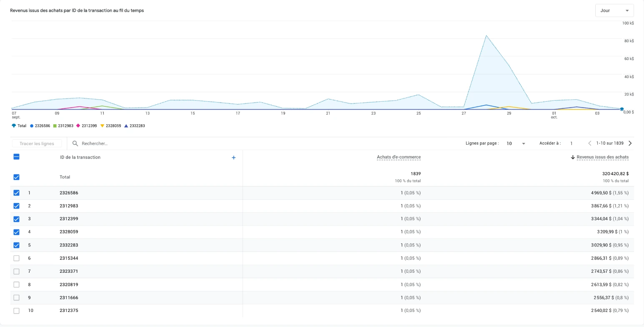This screenshot has height=327, width=644.
Task: Click the 4 969,50 $ revenue value
Action: [x=601, y=193]
